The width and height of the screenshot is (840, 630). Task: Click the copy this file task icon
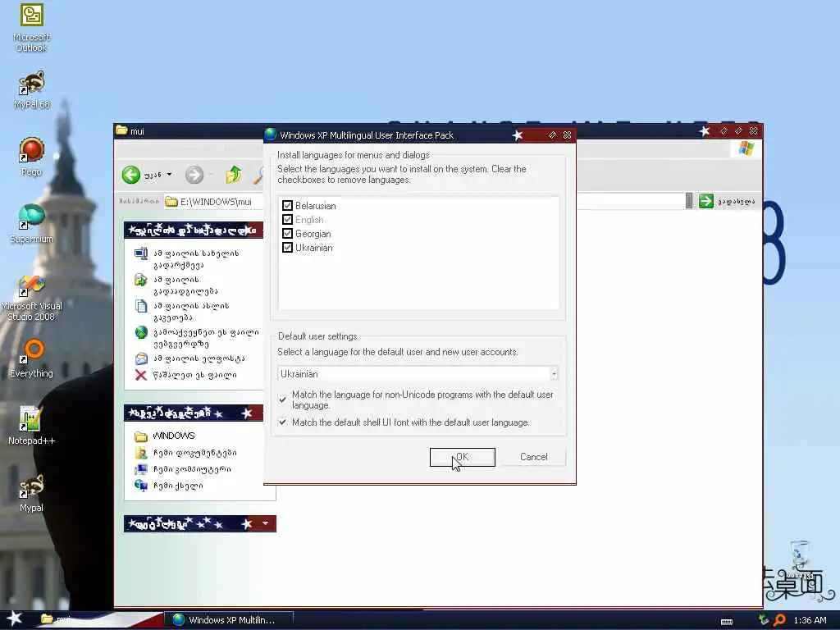pos(141,306)
